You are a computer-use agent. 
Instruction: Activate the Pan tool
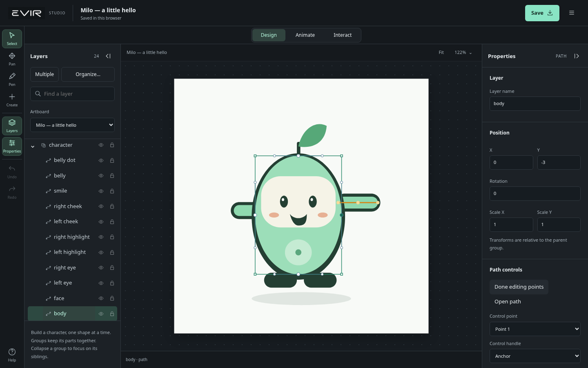[x=12, y=59]
